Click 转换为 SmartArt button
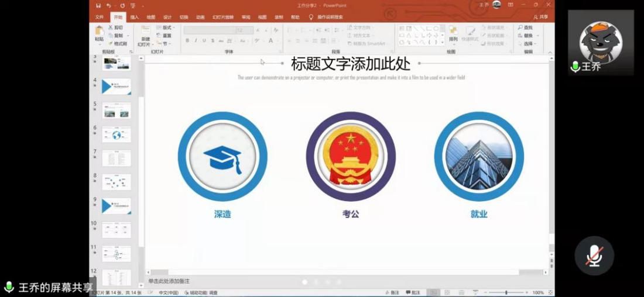Image resolution: width=644 pixels, height=297 pixels. coord(366,43)
